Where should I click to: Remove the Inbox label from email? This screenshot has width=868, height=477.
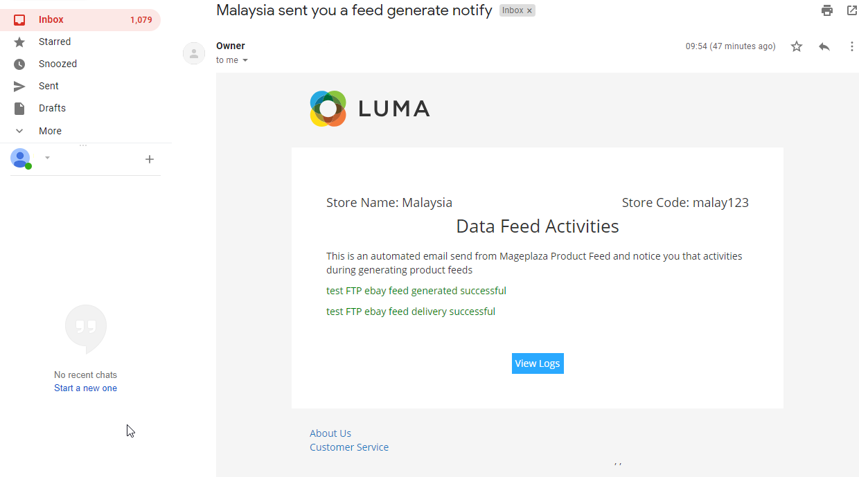(x=529, y=11)
